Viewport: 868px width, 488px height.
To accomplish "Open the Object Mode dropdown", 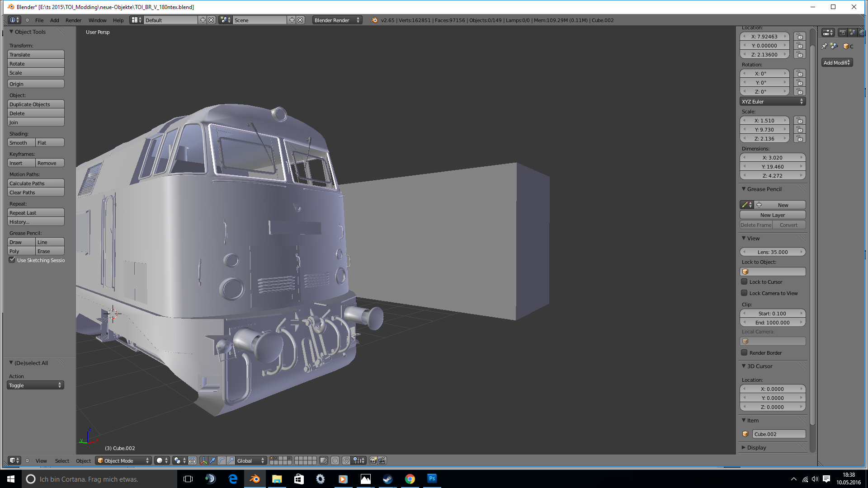I will tap(123, 460).
